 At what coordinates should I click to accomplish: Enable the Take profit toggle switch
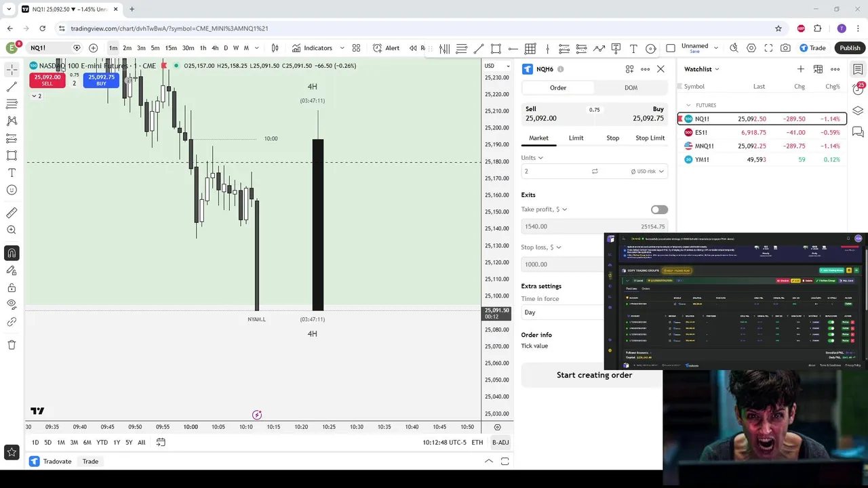(x=659, y=209)
